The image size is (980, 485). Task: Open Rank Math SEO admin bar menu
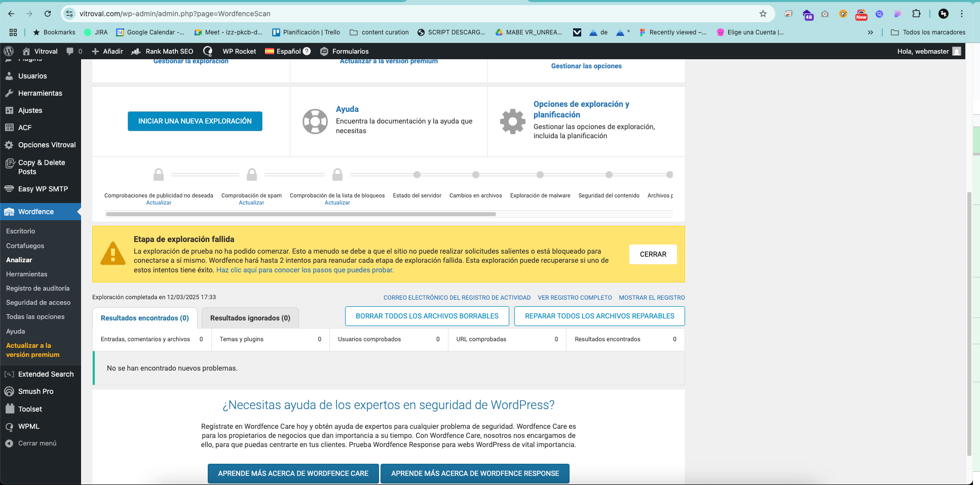[x=162, y=51]
